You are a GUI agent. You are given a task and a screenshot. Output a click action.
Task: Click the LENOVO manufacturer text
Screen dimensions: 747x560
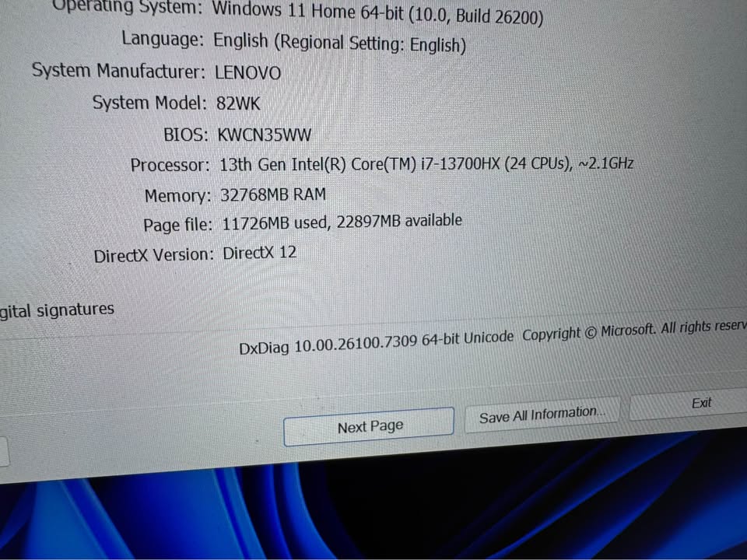247,72
